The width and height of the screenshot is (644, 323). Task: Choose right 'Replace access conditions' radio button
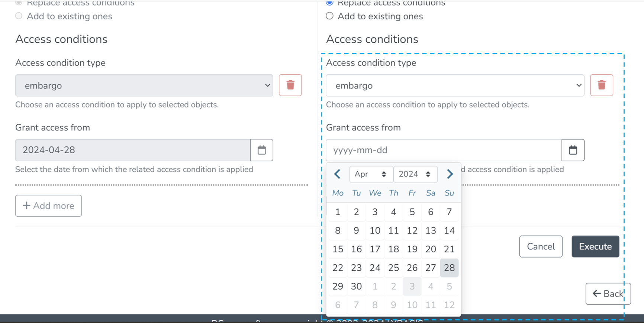(330, 3)
